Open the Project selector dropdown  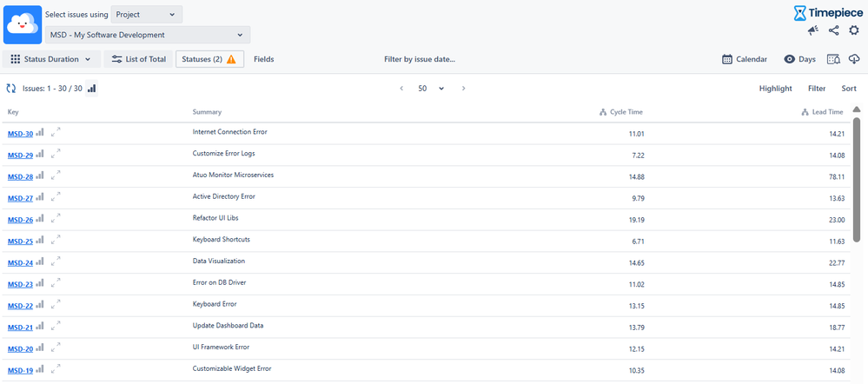[146, 15]
